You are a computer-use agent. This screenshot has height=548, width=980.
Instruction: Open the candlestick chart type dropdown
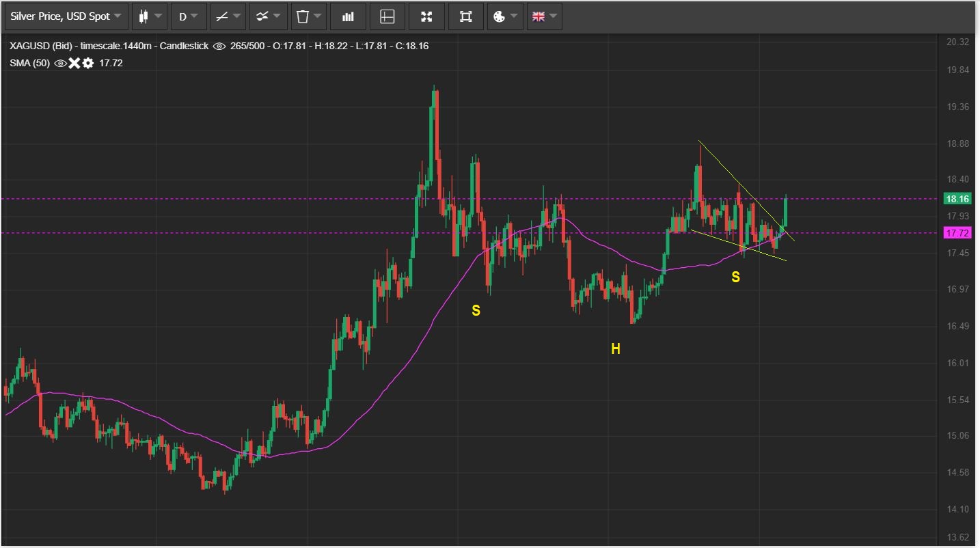coord(150,16)
